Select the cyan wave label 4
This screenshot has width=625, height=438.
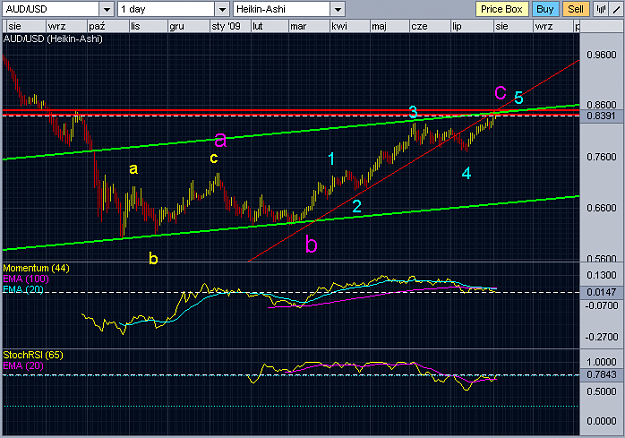pos(466,173)
